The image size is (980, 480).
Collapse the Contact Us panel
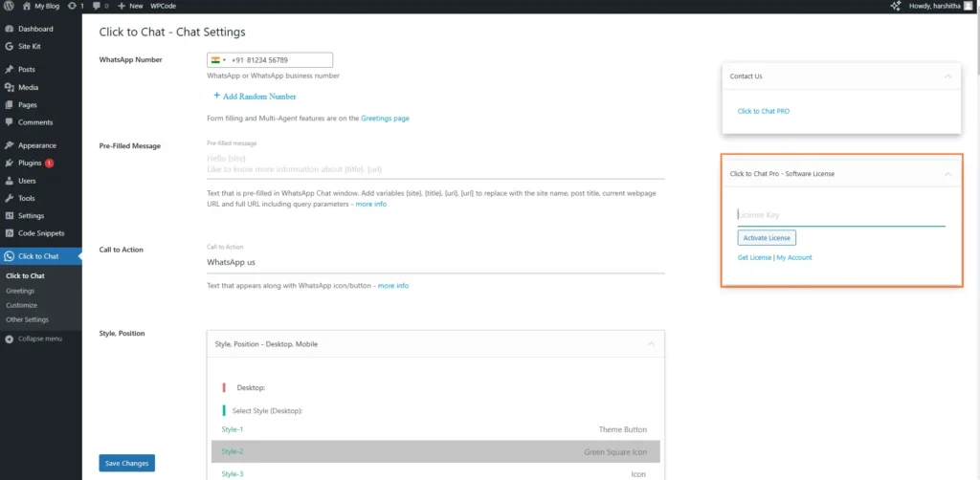[947, 76]
